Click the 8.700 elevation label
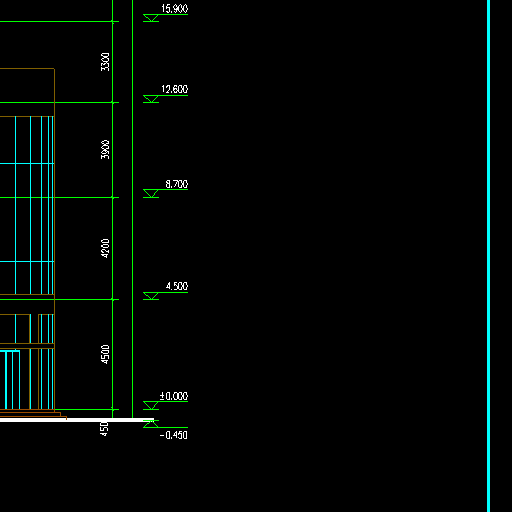512x512 pixels. click(177, 184)
